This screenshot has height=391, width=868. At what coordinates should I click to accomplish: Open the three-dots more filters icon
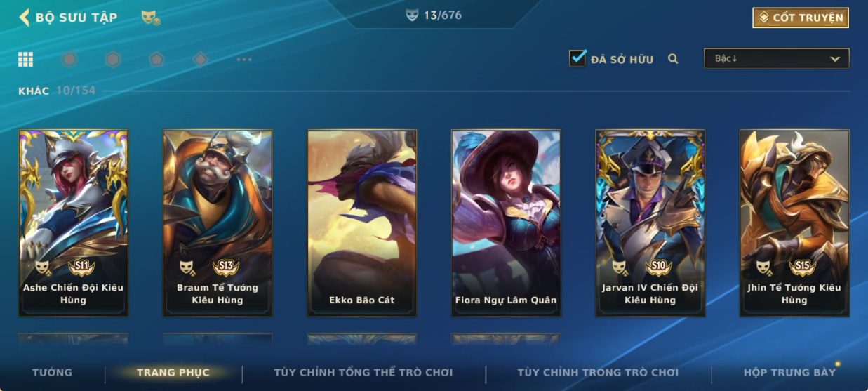[244, 60]
